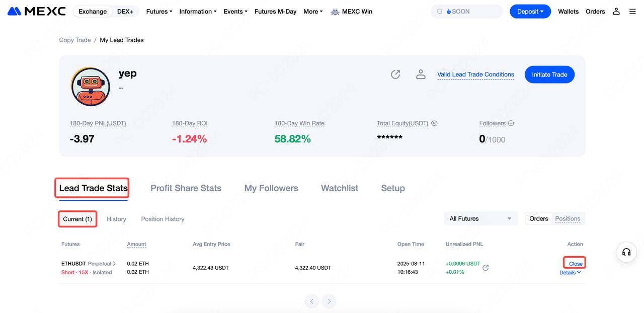The image size is (644, 313).
Task: Switch to the Profit Share Stats tab
Action: [186, 188]
